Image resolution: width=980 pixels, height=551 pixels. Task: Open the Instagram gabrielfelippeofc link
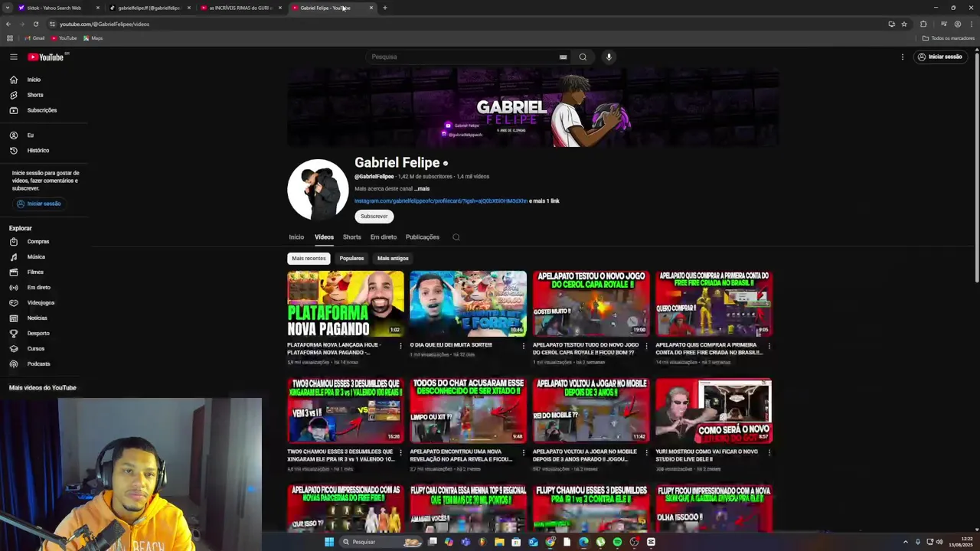(x=440, y=201)
